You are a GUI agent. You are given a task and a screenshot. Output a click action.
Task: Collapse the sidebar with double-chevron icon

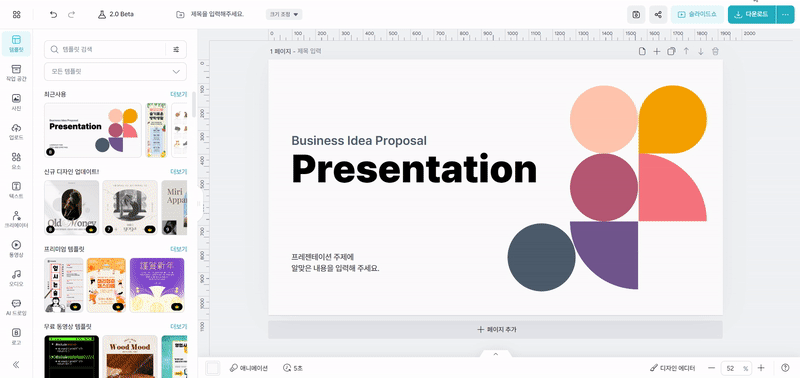16,364
